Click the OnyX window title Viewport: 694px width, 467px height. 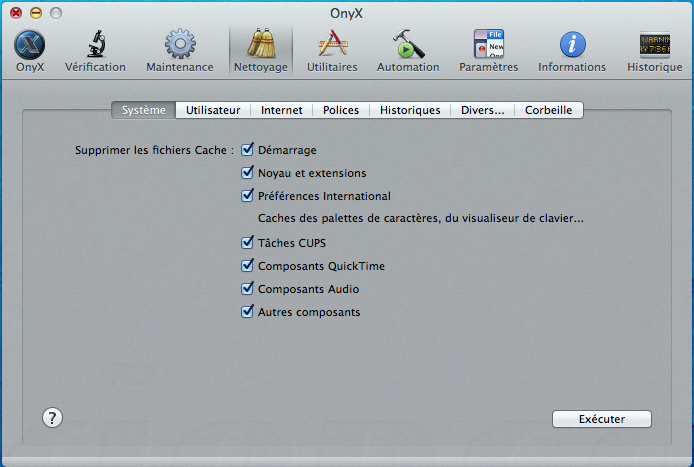click(x=347, y=13)
